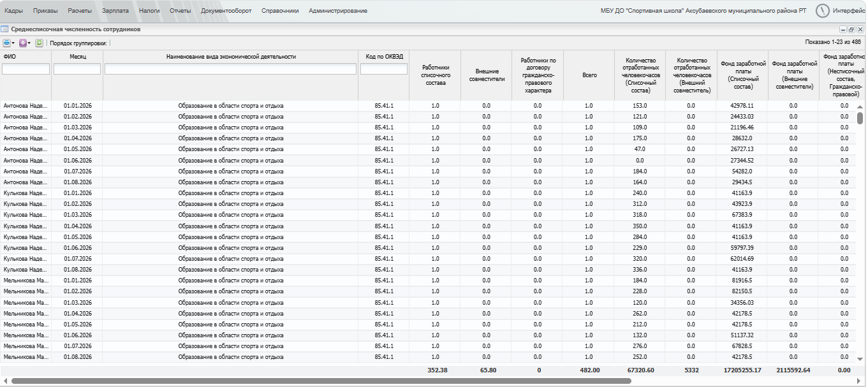Open the Документооборот menu
The height and width of the screenshot is (387, 868).
pos(226,11)
